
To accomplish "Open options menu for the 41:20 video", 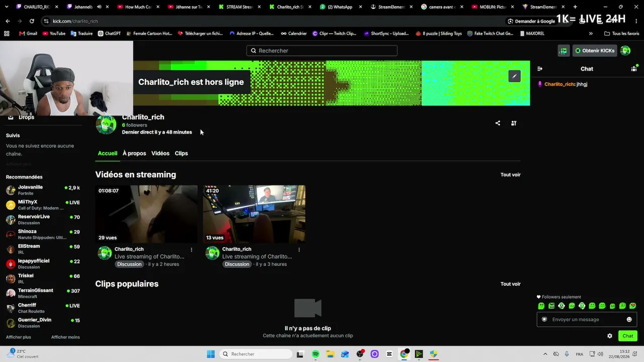I will (299, 249).
